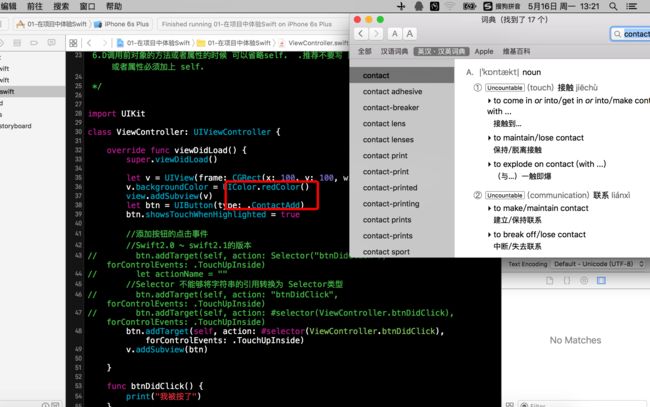Select the 英汉·汉英词典 source tab
650x407 pixels.
441,51
